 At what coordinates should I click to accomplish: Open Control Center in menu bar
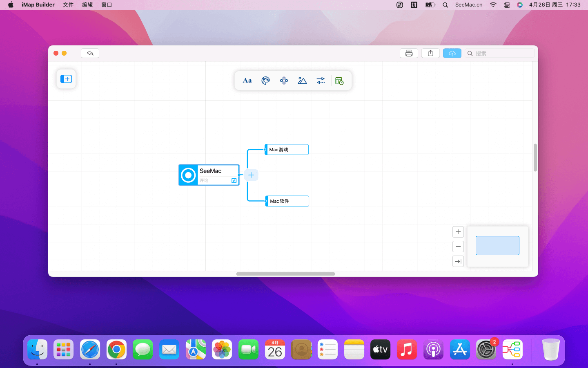[x=507, y=5]
